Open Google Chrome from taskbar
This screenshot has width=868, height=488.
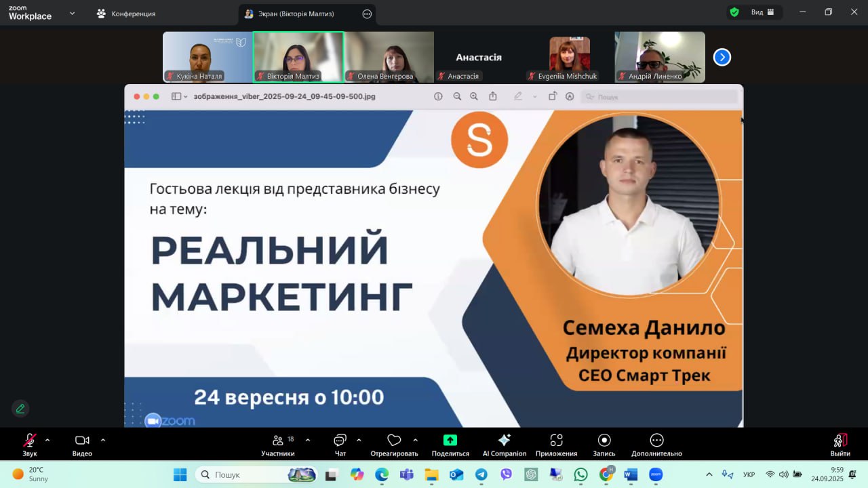(606, 474)
